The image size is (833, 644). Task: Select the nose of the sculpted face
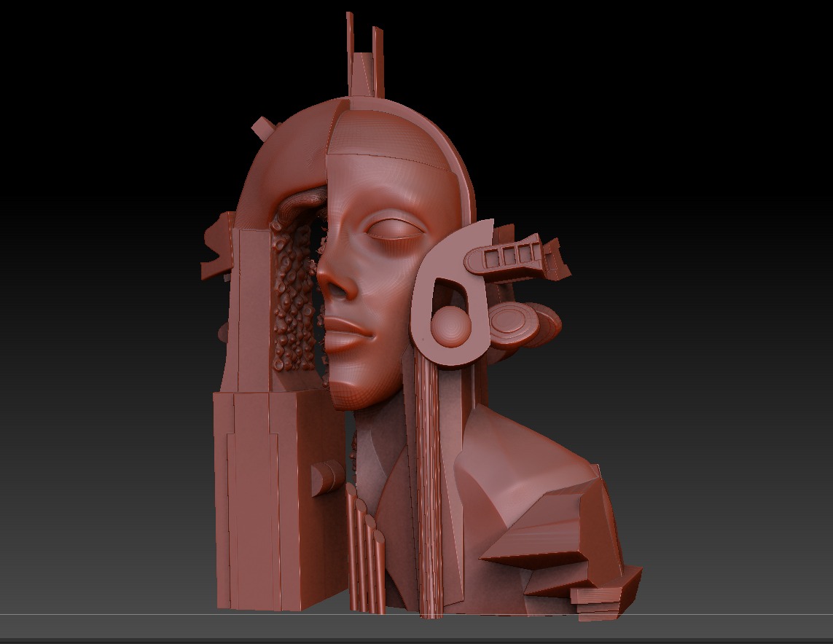click(335, 280)
